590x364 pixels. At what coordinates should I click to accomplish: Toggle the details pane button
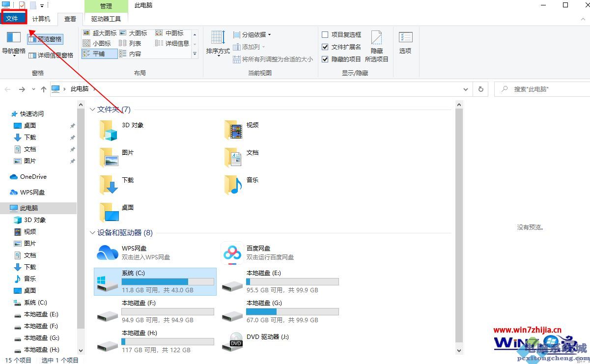[x=51, y=56]
